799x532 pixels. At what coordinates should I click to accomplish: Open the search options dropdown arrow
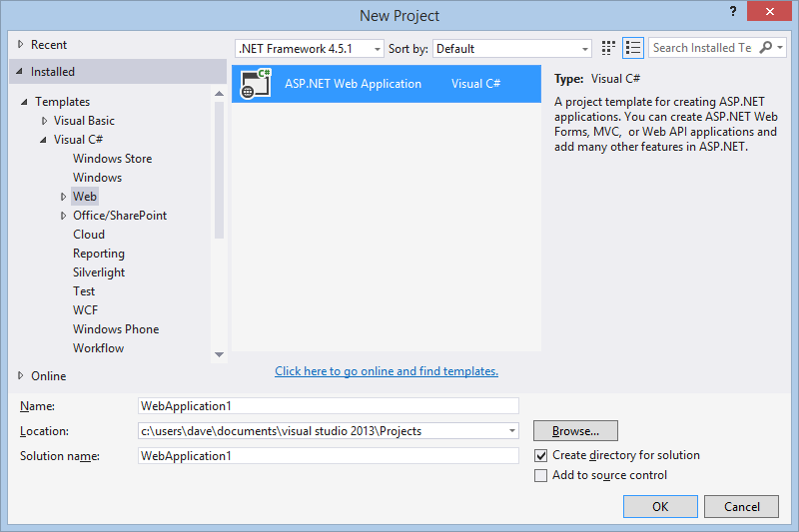pyautogui.click(x=780, y=47)
